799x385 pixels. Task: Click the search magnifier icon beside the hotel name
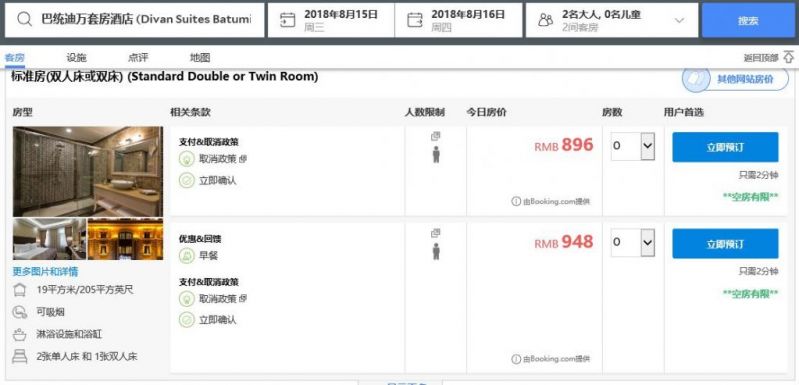[24, 20]
